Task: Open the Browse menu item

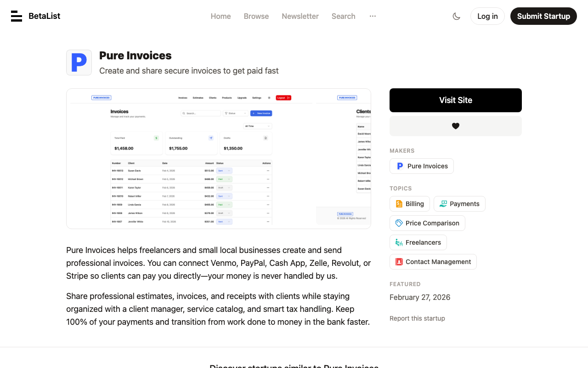Action: coord(256,16)
